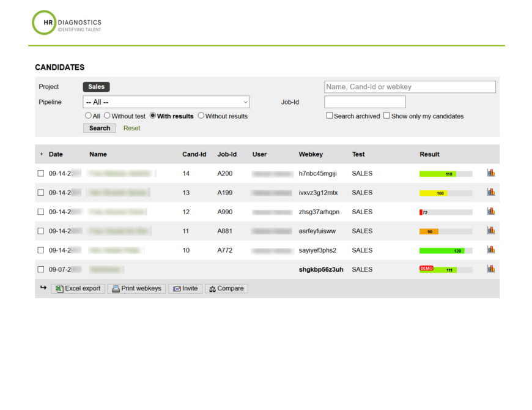
Task: Click the Search button
Action: coord(100,129)
